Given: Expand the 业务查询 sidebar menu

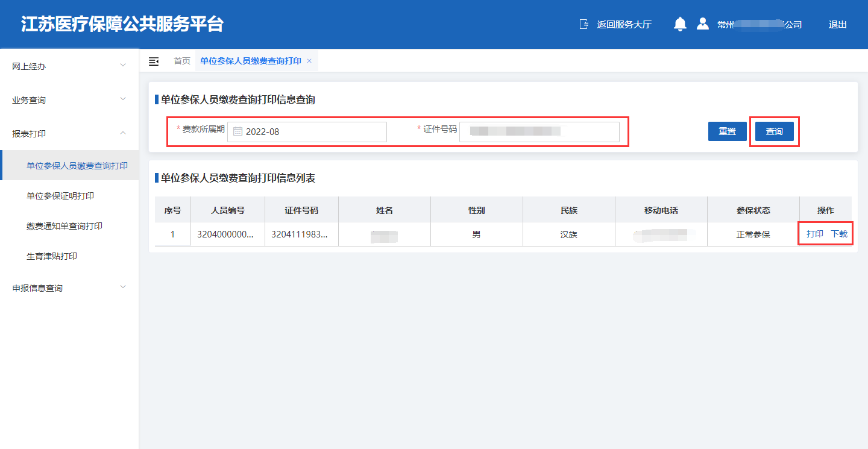Looking at the screenshot, I should point(69,100).
